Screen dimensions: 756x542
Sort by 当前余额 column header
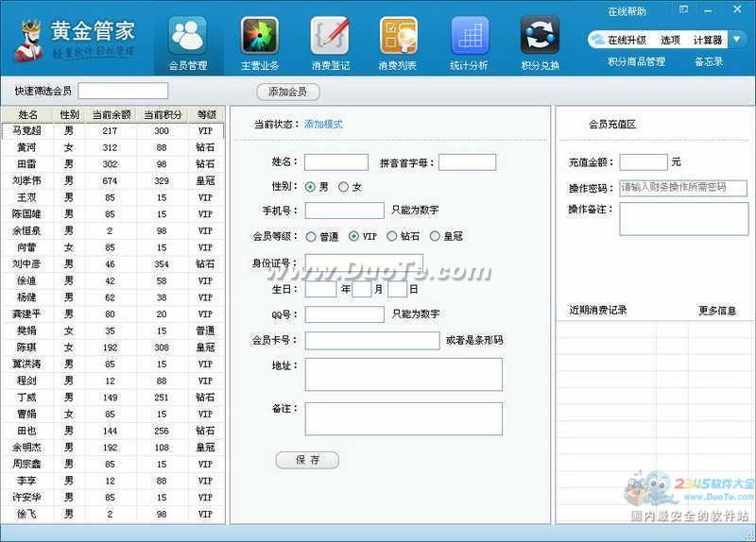(111, 114)
